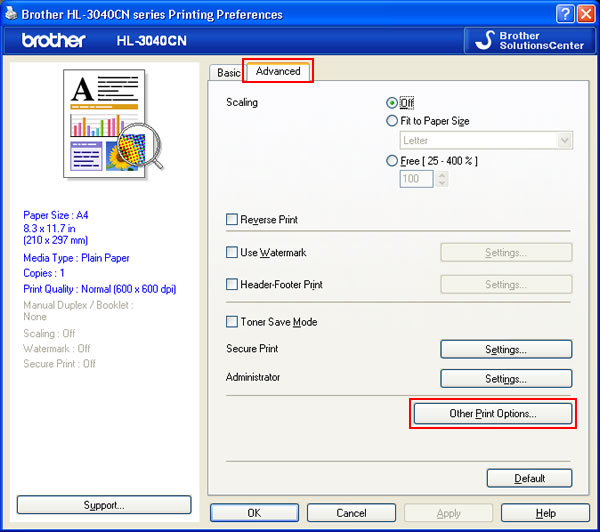The height and width of the screenshot is (532, 600).
Task: Click the 'Paper Size : A4' summary text
Action: pos(55,215)
